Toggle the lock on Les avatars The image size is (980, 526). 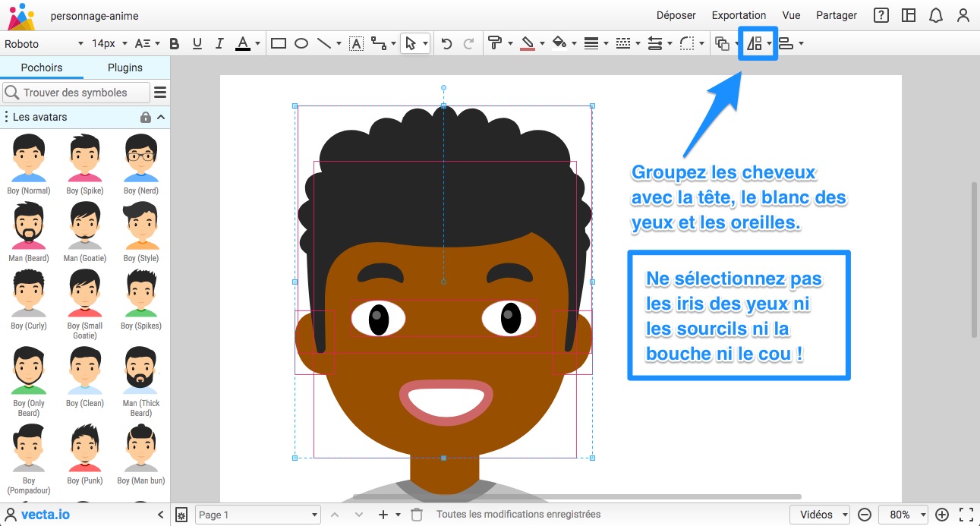[x=146, y=117]
